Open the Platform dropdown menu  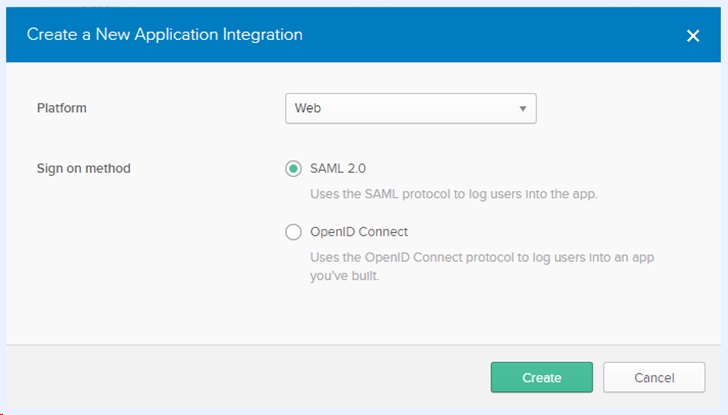tap(410, 108)
